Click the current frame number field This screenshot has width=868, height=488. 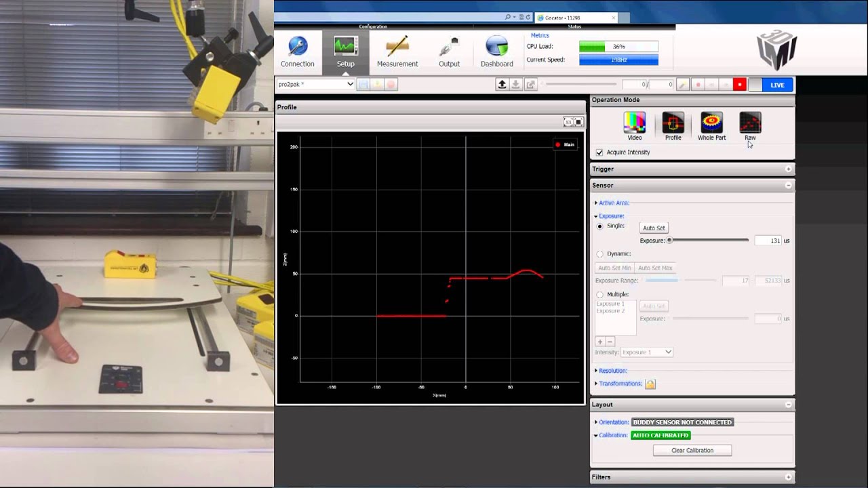point(635,85)
